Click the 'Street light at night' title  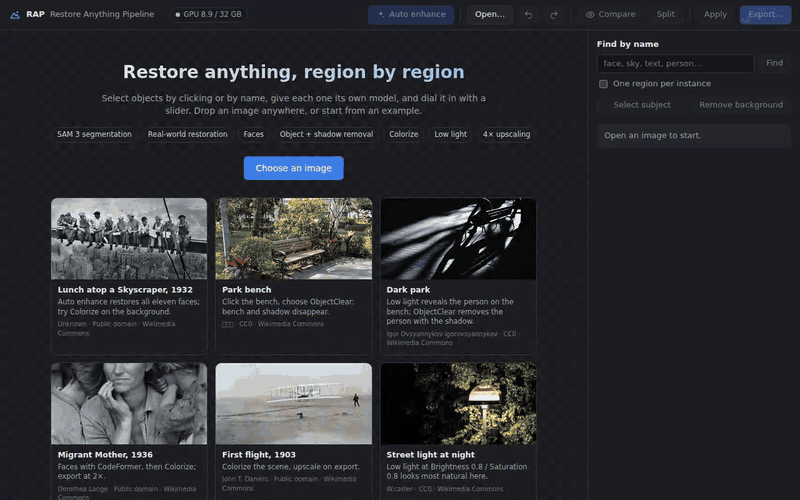[430, 455]
